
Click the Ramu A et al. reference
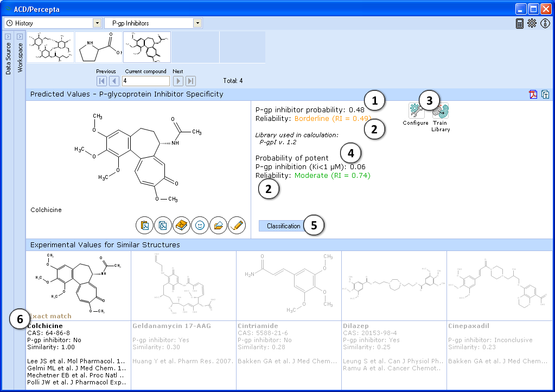[x=392, y=368]
